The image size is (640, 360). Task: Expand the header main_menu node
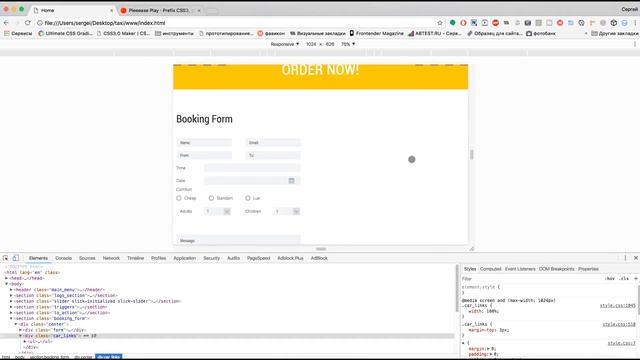click(x=11, y=289)
